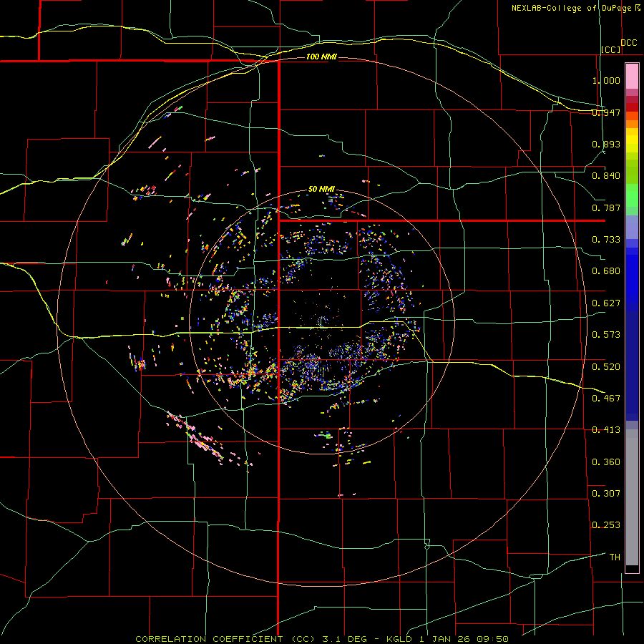The width and height of the screenshot is (644, 644).
Task: Click the 0.627 color scale value
Action: pos(606,303)
